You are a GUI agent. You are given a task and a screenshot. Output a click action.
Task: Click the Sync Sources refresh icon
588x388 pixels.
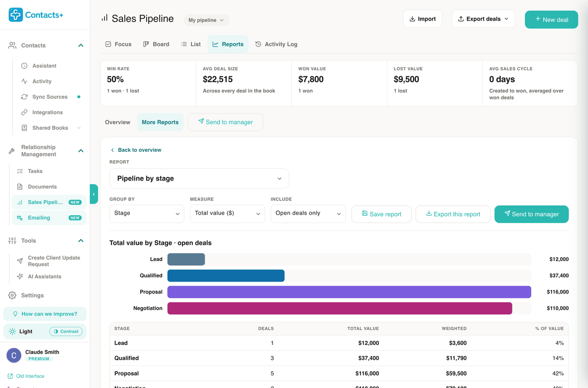pyautogui.click(x=24, y=97)
